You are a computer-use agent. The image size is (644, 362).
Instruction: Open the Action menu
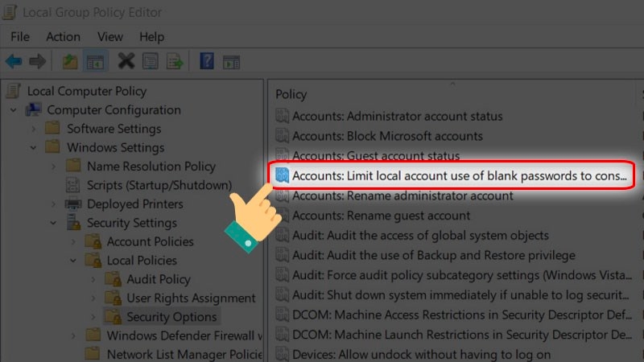tap(63, 37)
